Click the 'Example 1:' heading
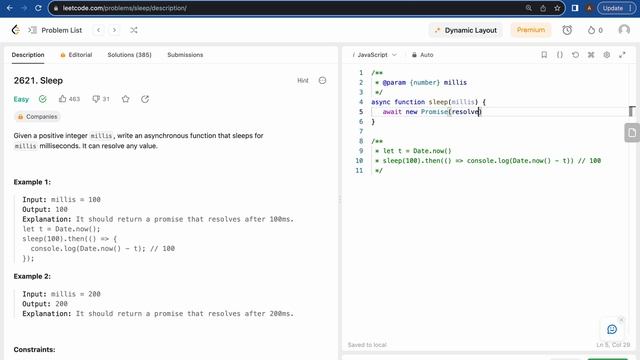 pos(32,182)
